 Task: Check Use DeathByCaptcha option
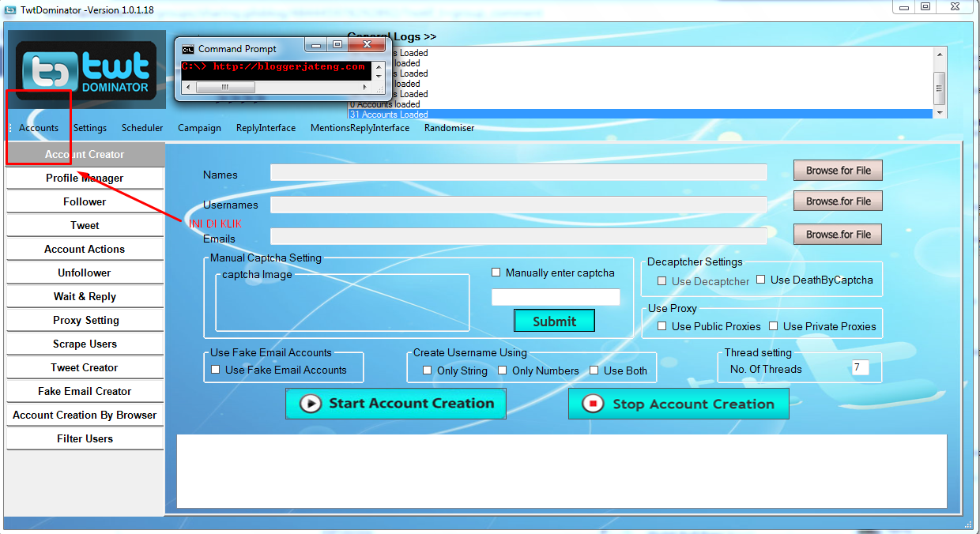tap(761, 278)
